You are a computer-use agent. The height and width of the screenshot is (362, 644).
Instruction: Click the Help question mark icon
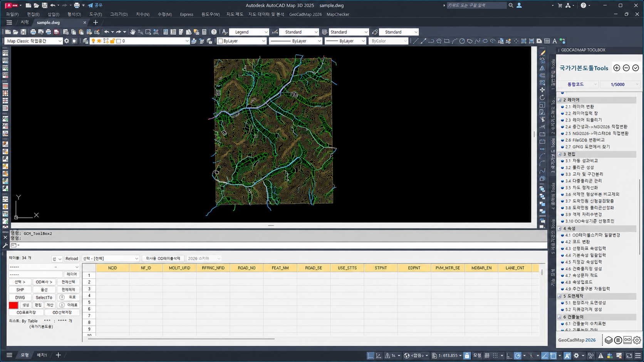point(214,32)
